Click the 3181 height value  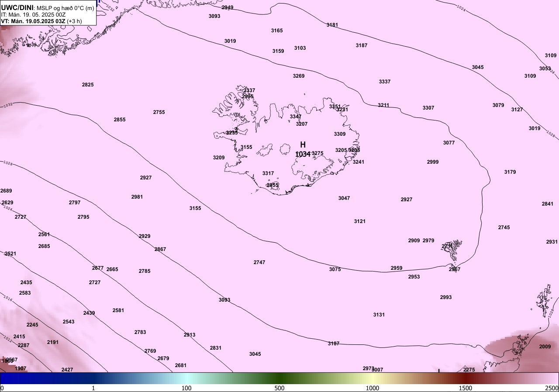332,25
